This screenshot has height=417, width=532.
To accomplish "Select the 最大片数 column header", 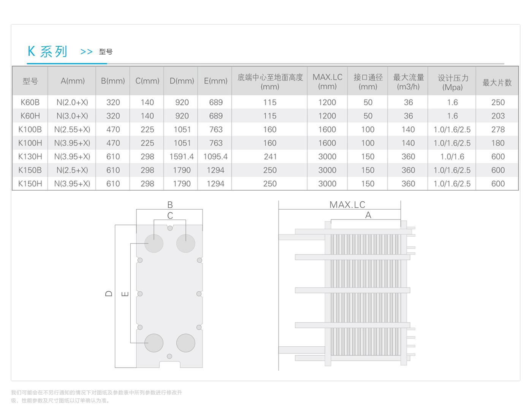I will pos(497,82).
